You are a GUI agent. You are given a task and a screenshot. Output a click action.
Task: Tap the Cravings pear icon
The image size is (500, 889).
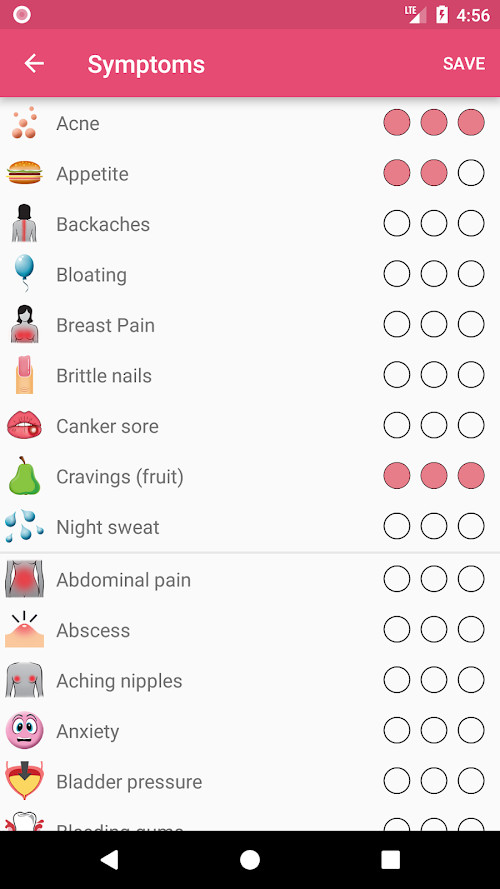point(24,475)
